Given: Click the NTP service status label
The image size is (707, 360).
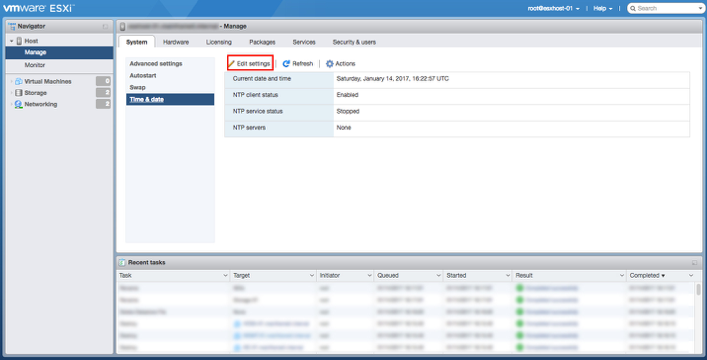Looking at the screenshot, I should 257,111.
